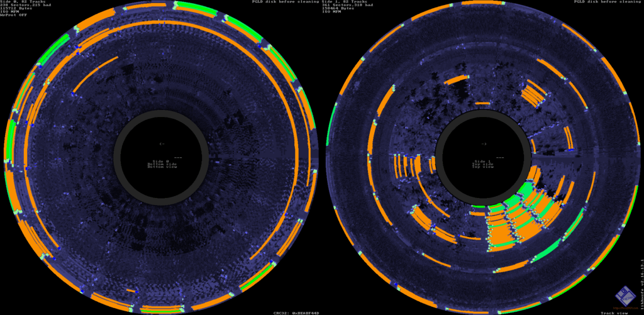Click 'ISO MFM' under the Side 0 info
The image size is (644, 315).
(x=10, y=11)
